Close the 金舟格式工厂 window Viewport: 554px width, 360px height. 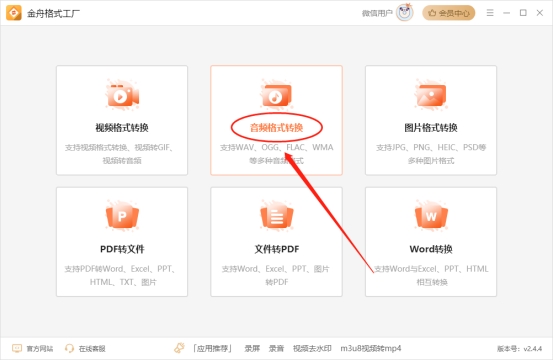tap(540, 13)
